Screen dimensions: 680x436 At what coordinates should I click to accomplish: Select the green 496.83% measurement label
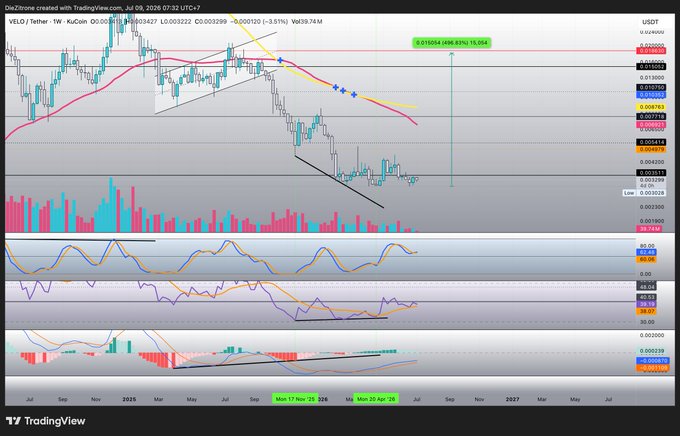pos(451,43)
